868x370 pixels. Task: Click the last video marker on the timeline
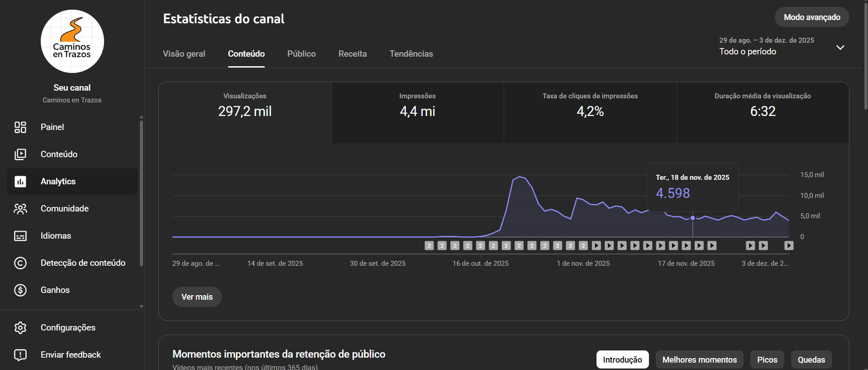(x=789, y=246)
